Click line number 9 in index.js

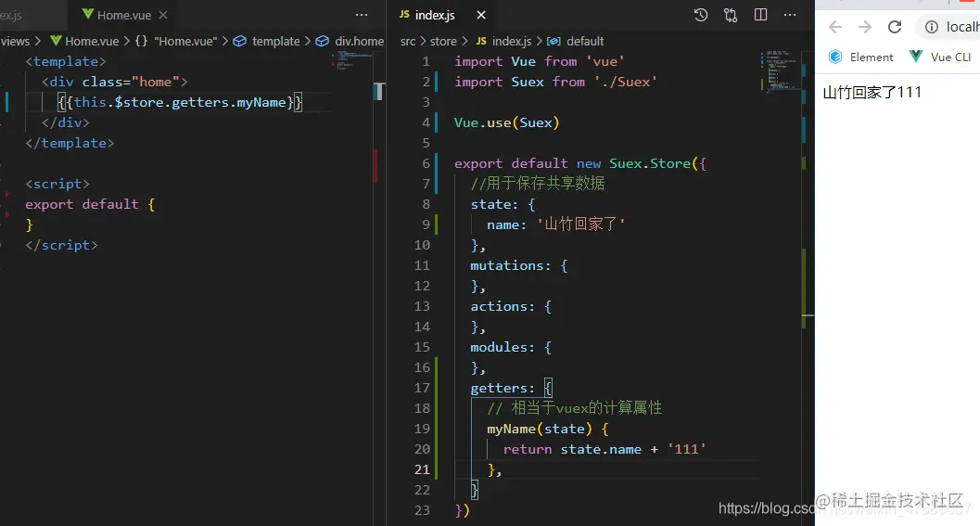pos(426,225)
